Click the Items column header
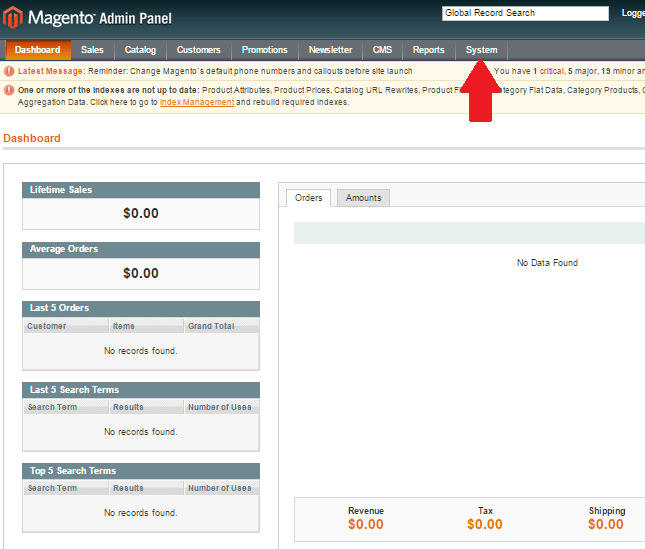645x549 pixels. (x=146, y=326)
